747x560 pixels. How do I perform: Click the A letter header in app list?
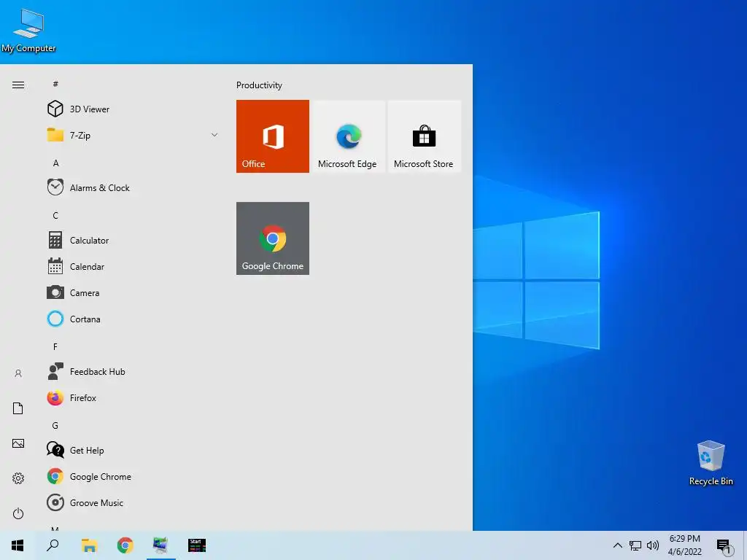55,163
